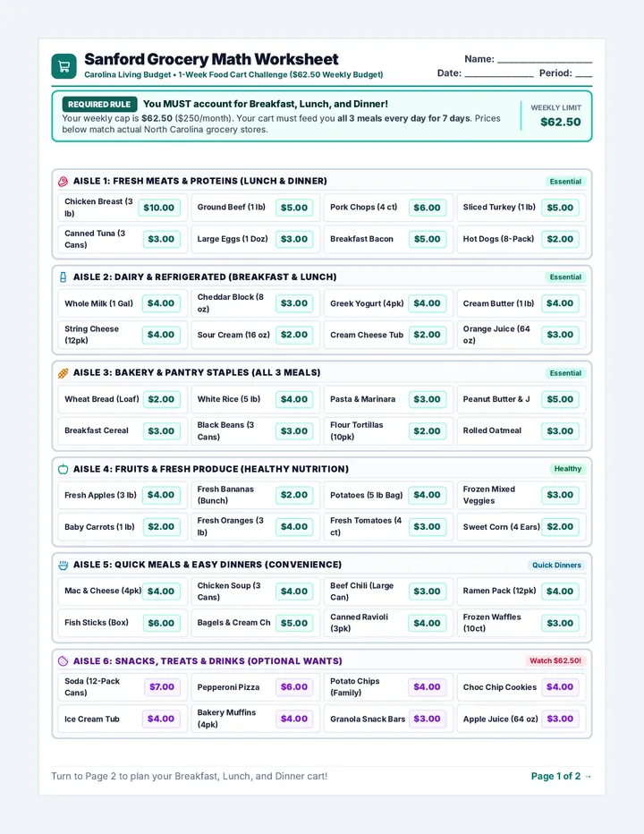Viewport: 644px width, 834px height.
Task: Click the $62.50 weekly limit amount
Action: 561,122
